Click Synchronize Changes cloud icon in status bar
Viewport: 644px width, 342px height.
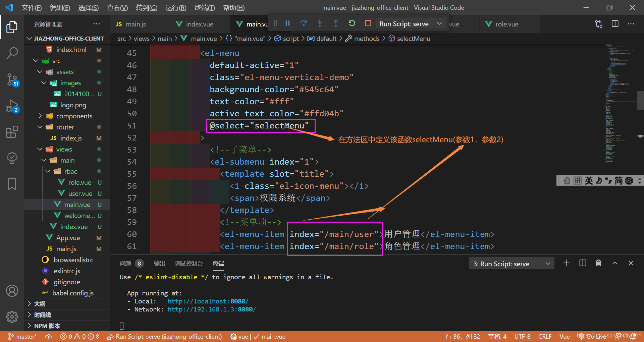(49, 336)
